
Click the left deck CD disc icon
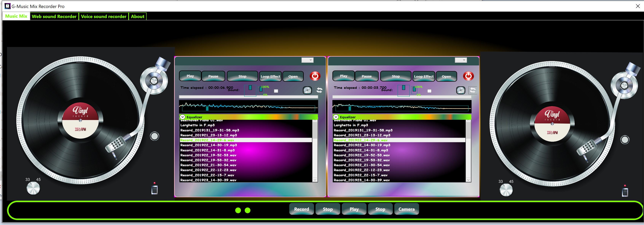pyautogui.click(x=307, y=90)
